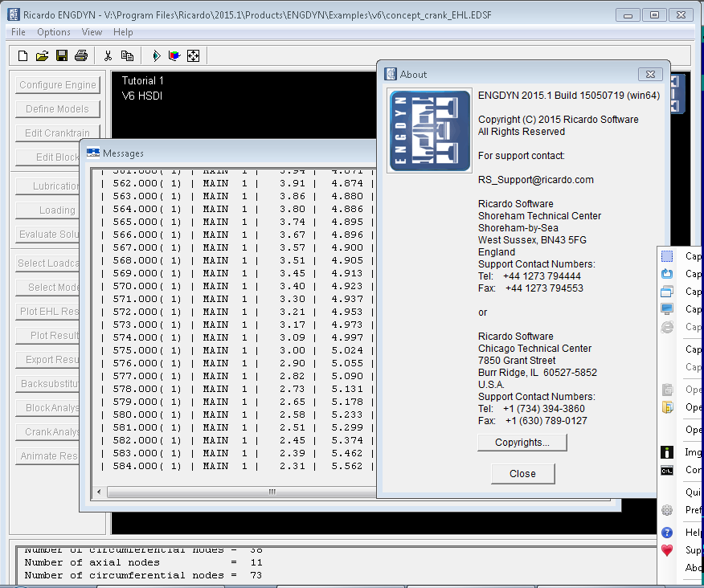Click the value 5.562 in the Messages table
The height and width of the screenshot is (588, 704).
(346, 466)
